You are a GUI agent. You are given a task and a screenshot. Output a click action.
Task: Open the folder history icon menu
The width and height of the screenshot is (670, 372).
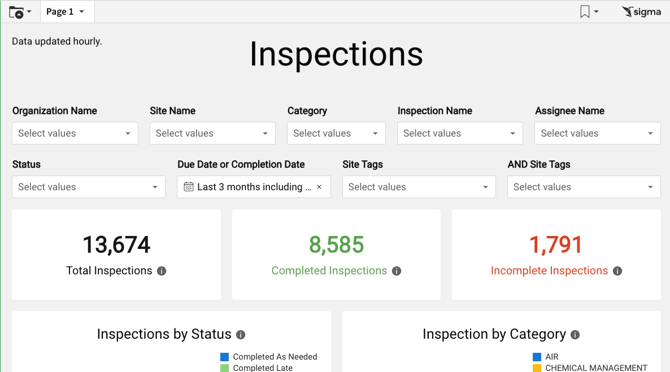click(20, 12)
